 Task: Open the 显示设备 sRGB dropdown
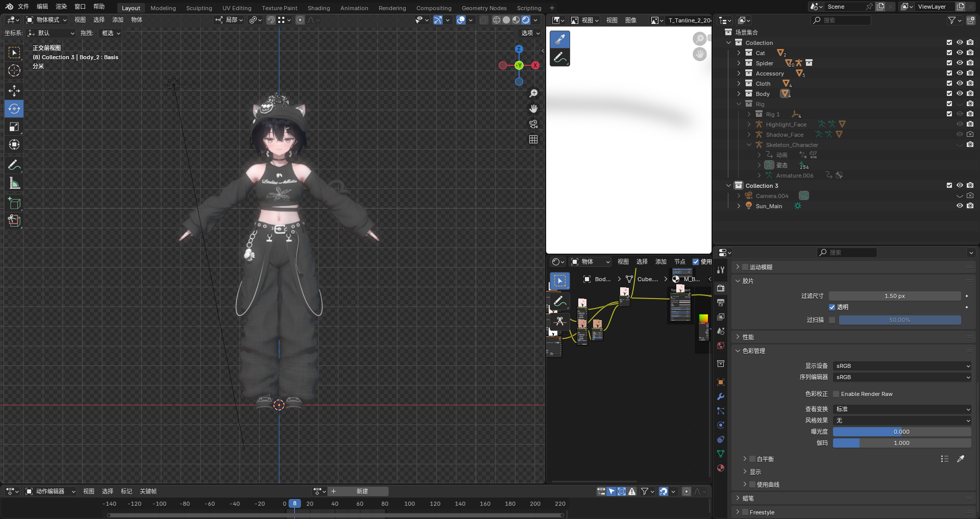point(902,365)
